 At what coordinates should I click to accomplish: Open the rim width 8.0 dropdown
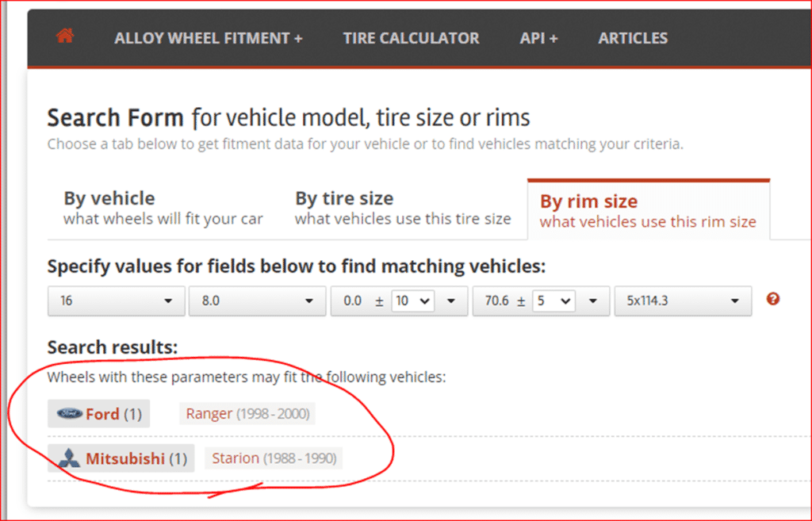(256, 301)
